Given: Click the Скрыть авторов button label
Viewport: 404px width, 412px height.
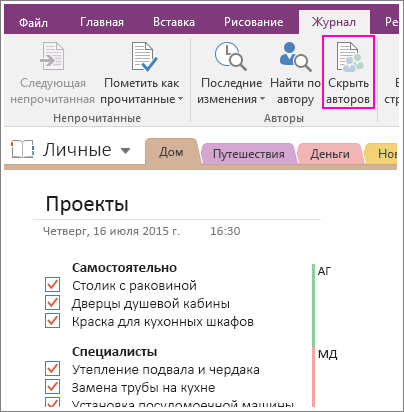Looking at the screenshot, I should click(348, 91).
